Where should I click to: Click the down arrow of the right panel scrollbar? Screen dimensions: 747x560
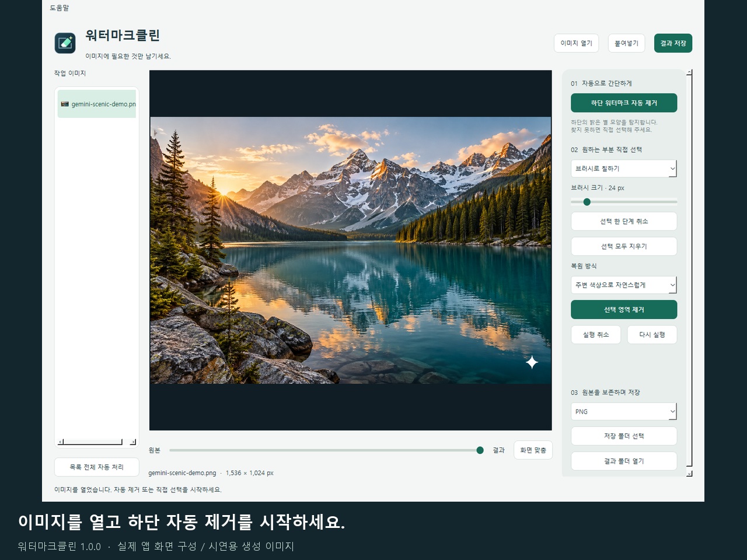click(689, 474)
